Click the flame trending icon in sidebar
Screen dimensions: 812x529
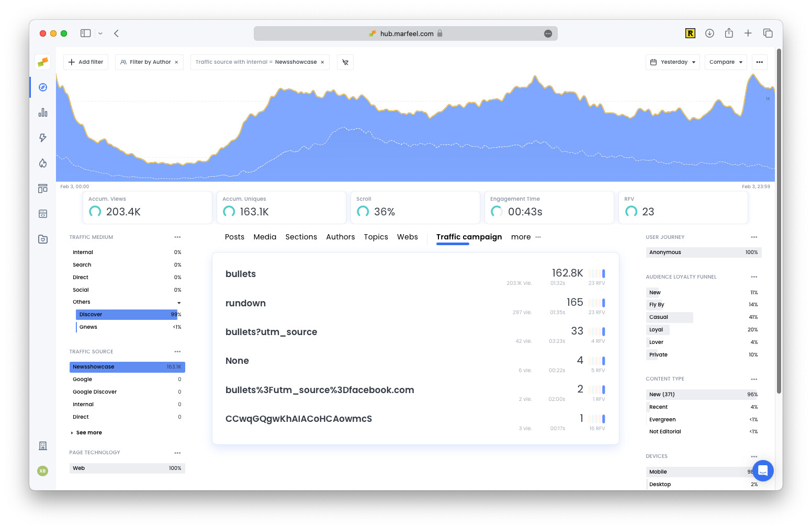pyautogui.click(x=42, y=163)
